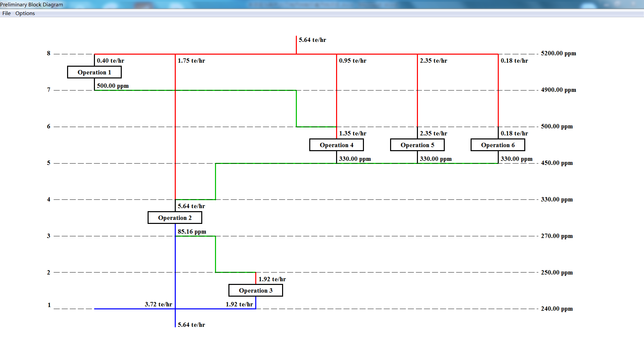Click the 4900.00 ppm level label
This screenshot has width=644, height=362.
pos(558,90)
